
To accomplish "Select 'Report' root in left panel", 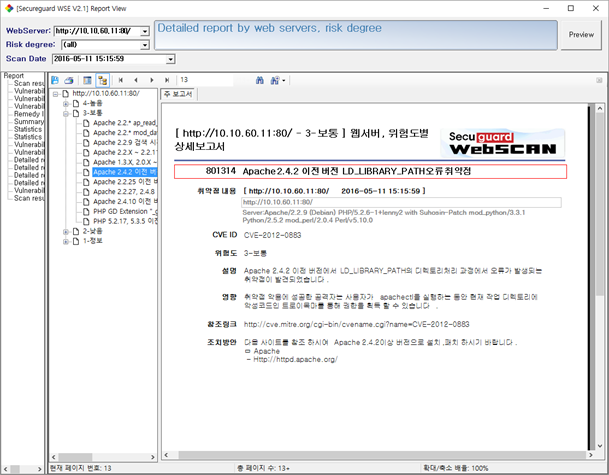I will point(14,76).
